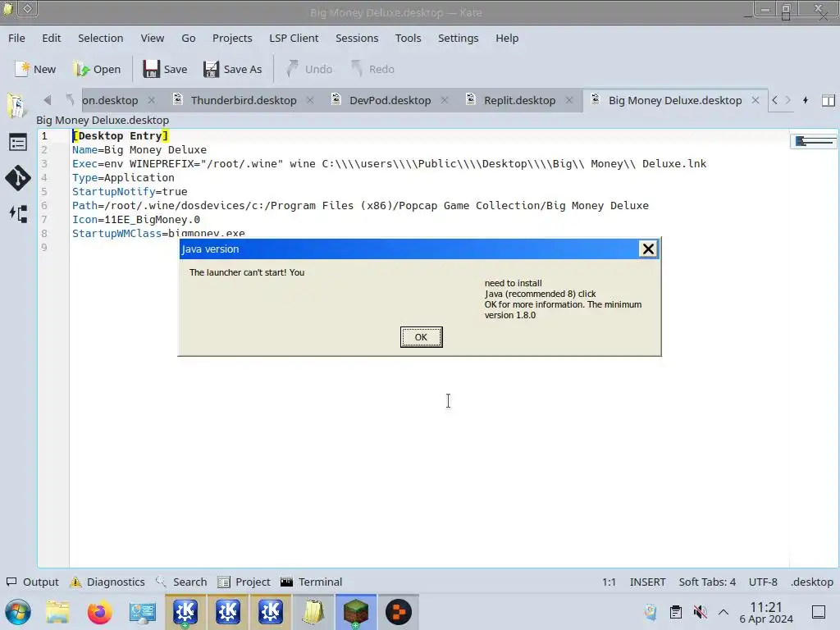Click the first KDE taskbar icon

pos(185,612)
